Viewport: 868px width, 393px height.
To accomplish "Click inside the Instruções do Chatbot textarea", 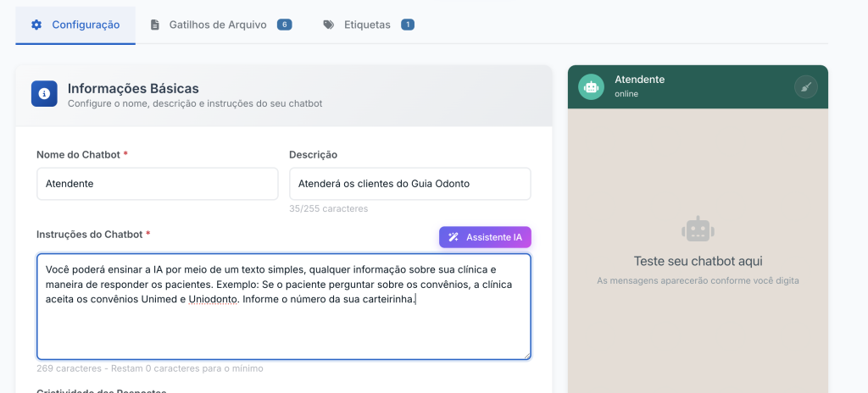I will click(x=284, y=307).
